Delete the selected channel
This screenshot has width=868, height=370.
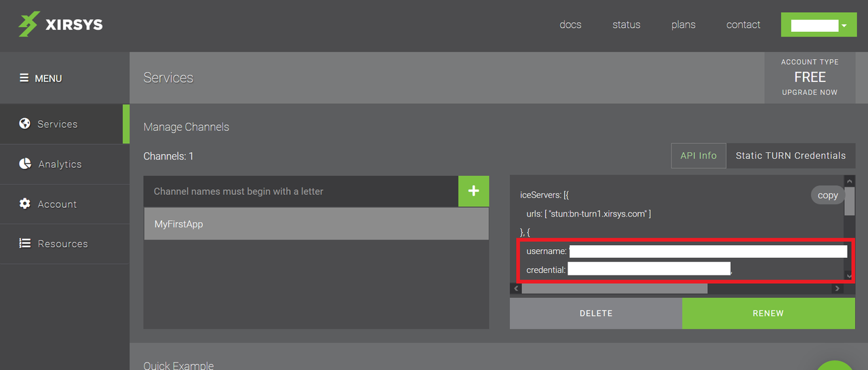596,314
